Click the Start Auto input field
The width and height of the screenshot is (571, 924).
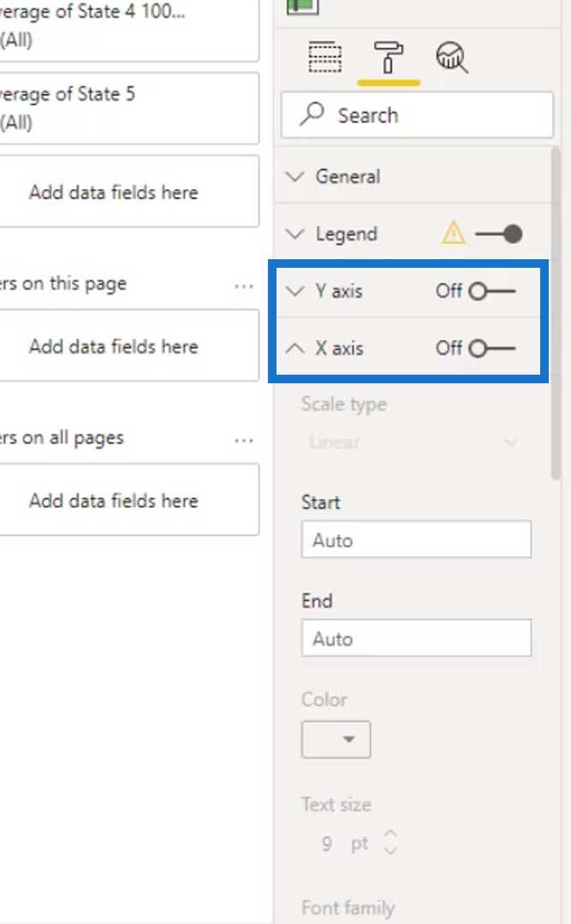416,539
